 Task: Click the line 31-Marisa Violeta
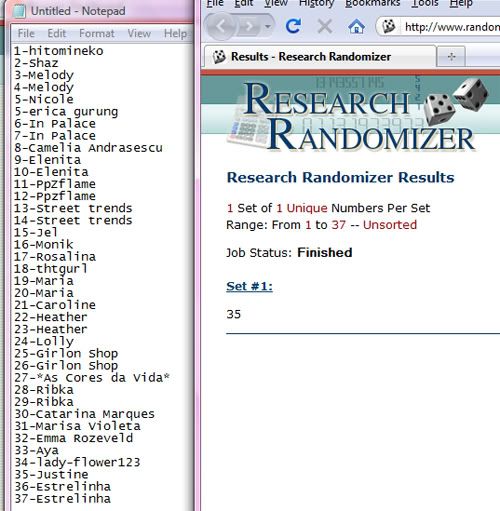tap(77, 426)
